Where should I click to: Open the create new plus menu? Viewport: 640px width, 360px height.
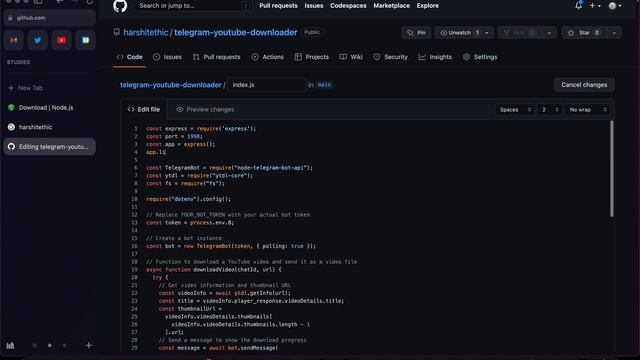click(x=595, y=6)
